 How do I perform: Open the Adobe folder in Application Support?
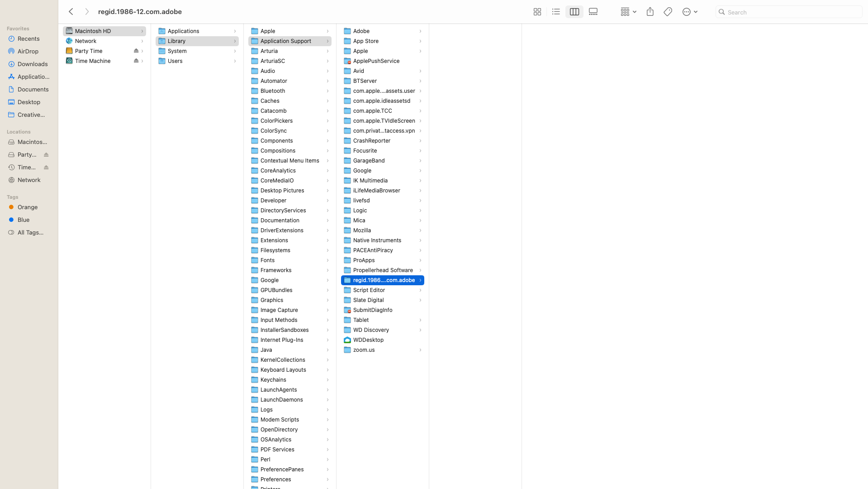383,31
